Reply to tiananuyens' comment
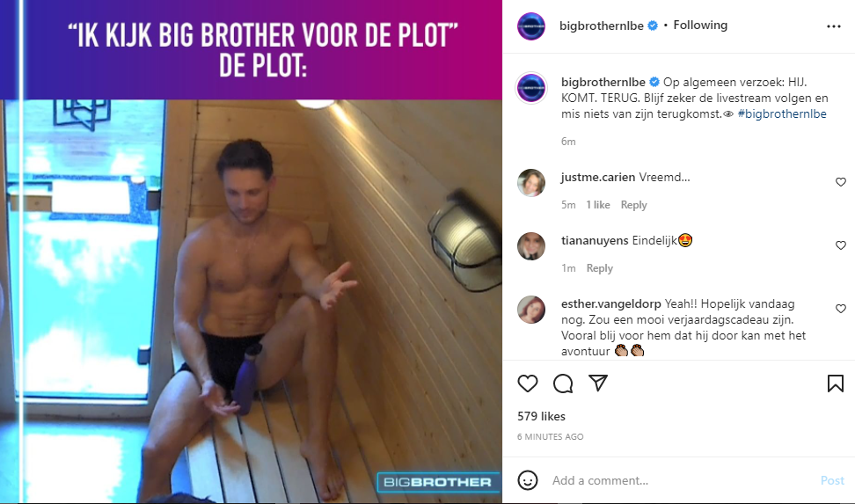 [599, 267]
